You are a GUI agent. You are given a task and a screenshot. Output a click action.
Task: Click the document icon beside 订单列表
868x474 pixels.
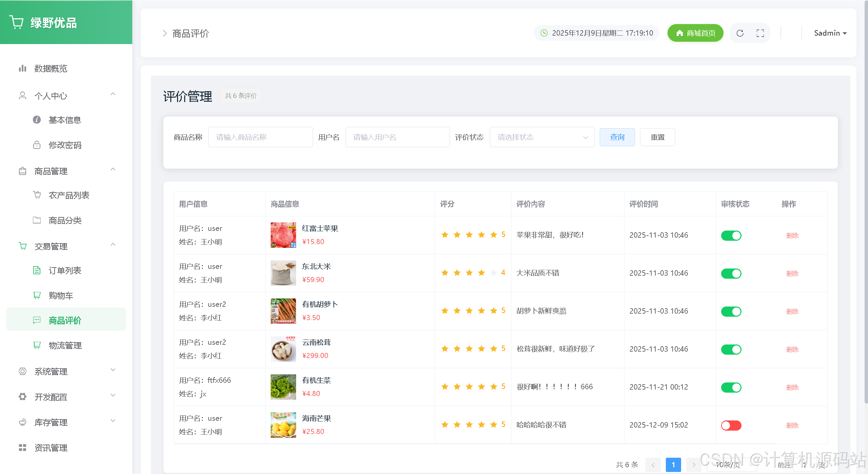37,271
